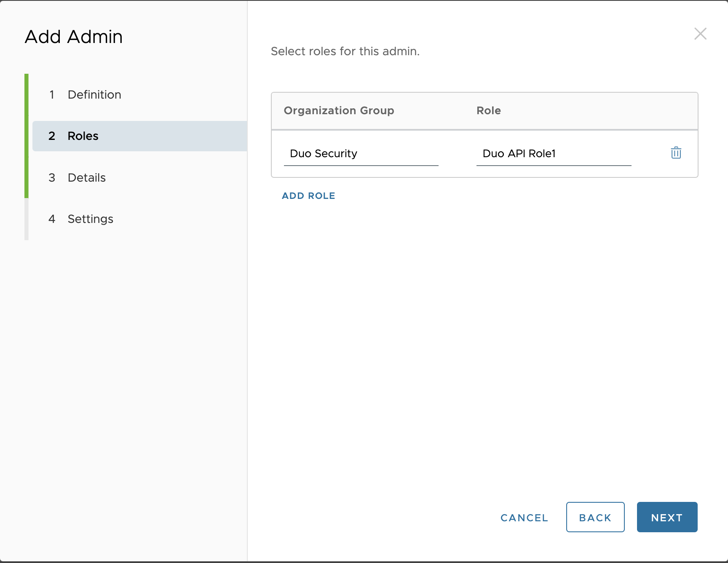Jump to the Details step
The height and width of the screenshot is (563, 728).
(x=87, y=178)
